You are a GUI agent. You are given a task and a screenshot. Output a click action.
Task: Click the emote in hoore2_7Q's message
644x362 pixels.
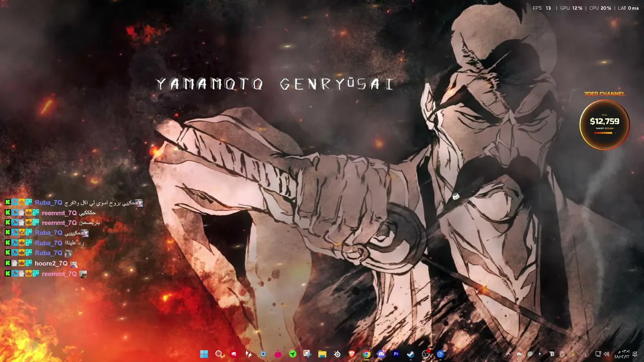coord(74,263)
